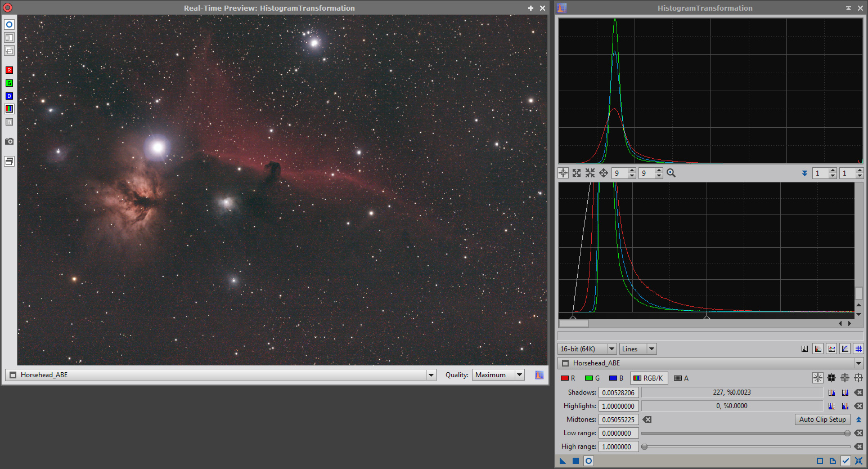
Task: Click first auto-clip shadows histogram icon
Action: coord(831,392)
